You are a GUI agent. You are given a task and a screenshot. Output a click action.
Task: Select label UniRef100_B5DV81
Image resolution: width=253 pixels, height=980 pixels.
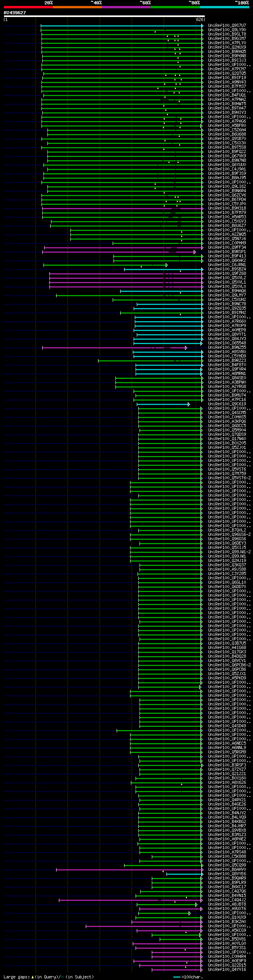[x=227, y=939]
